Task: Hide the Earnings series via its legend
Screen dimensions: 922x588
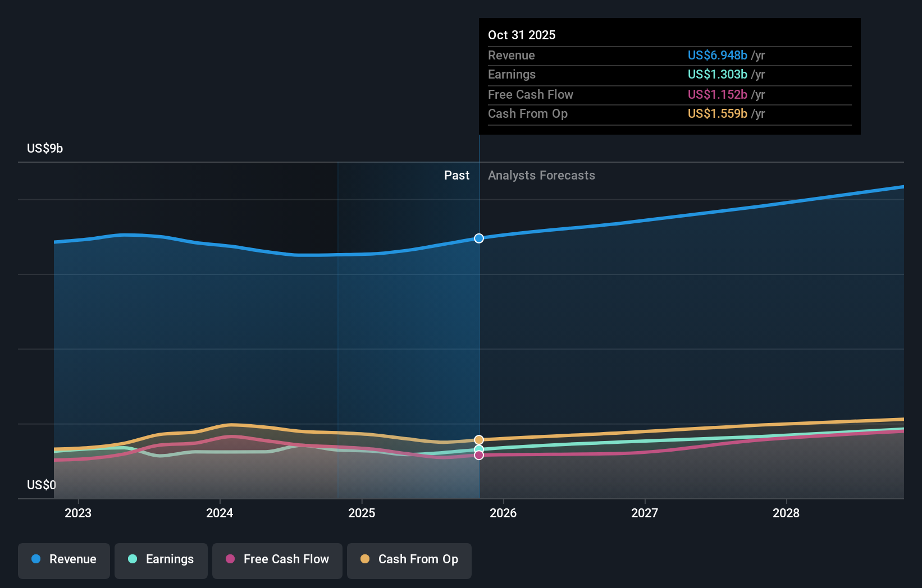Action: tap(161, 561)
